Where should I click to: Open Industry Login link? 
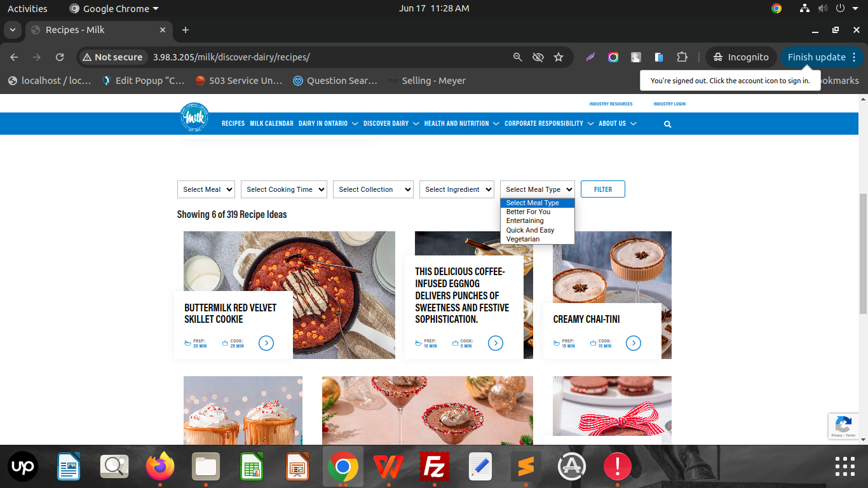(670, 104)
